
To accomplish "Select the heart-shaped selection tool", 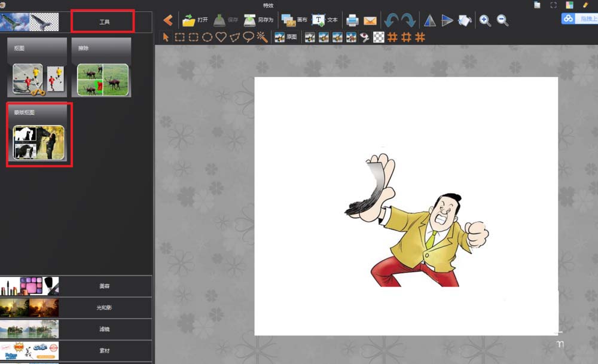I will [x=221, y=37].
